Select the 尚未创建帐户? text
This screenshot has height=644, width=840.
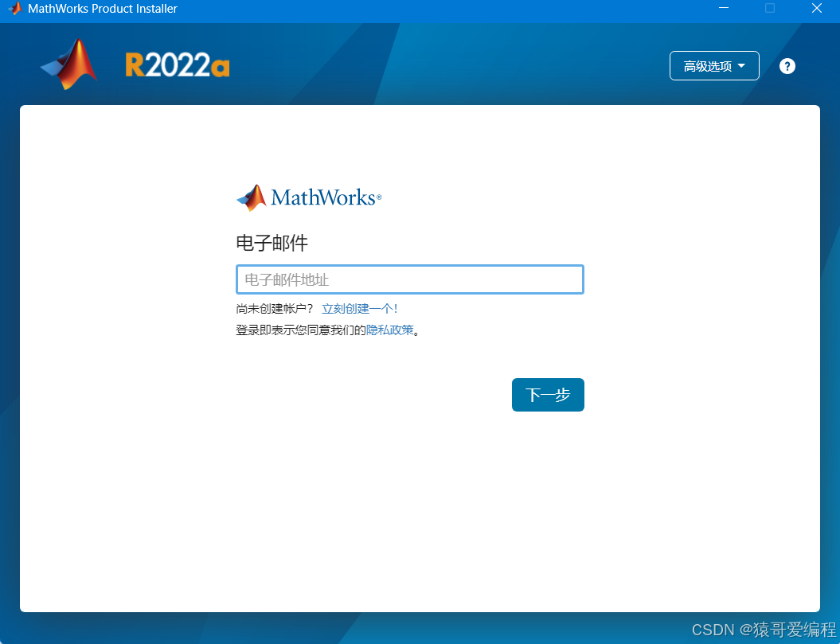[x=274, y=309]
